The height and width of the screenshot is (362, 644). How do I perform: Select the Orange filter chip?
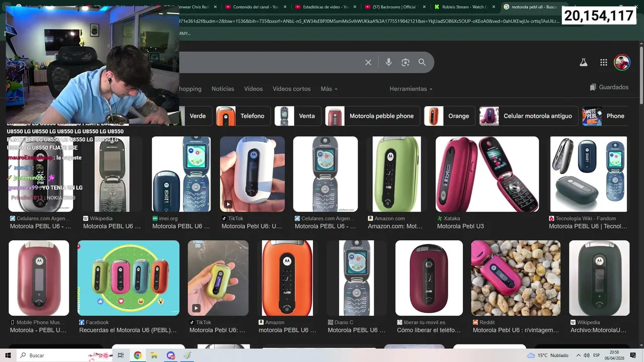[x=450, y=116]
